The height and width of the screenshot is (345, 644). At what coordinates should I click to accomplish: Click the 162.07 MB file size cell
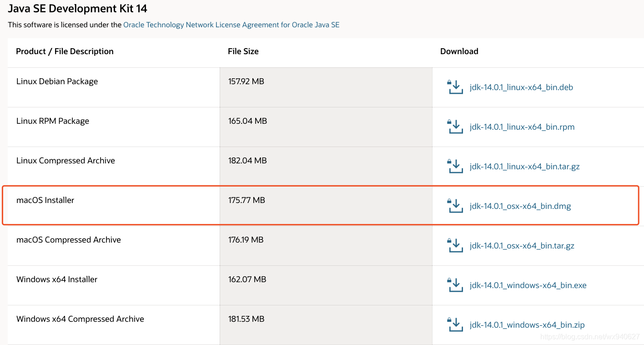click(326, 285)
